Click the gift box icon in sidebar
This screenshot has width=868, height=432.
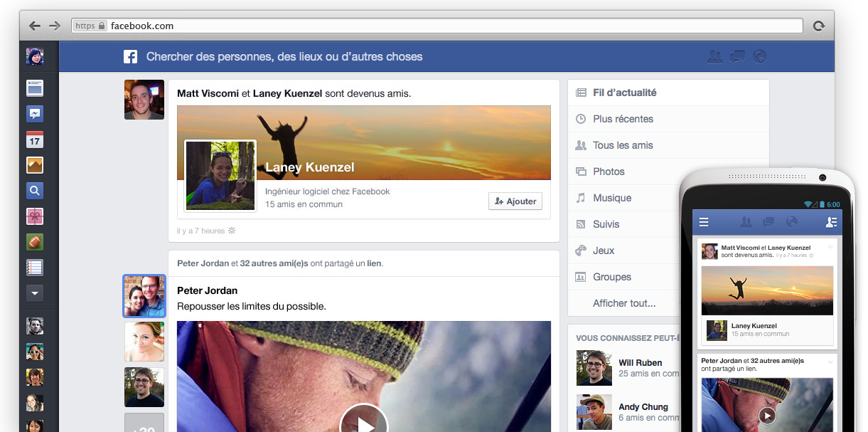pyautogui.click(x=35, y=216)
